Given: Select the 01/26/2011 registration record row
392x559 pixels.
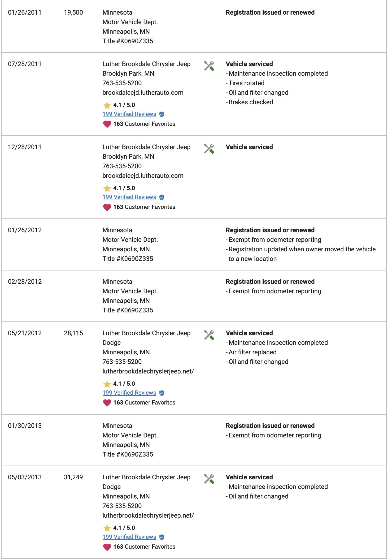Looking at the screenshot, I should click(x=194, y=27).
